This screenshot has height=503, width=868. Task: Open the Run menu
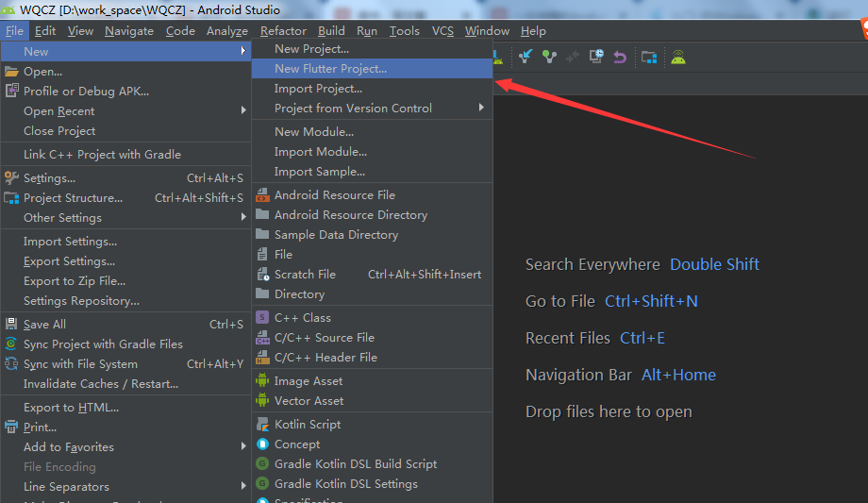click(366, 31)
